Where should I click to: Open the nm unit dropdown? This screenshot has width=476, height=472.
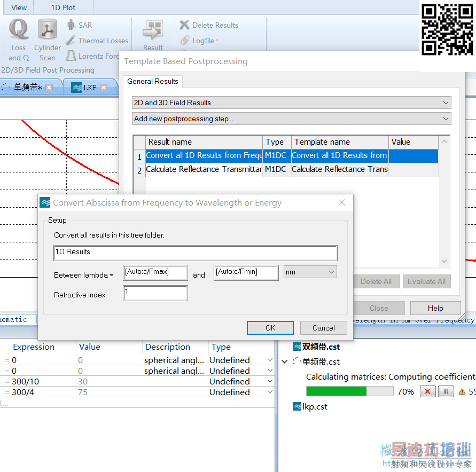310,272
